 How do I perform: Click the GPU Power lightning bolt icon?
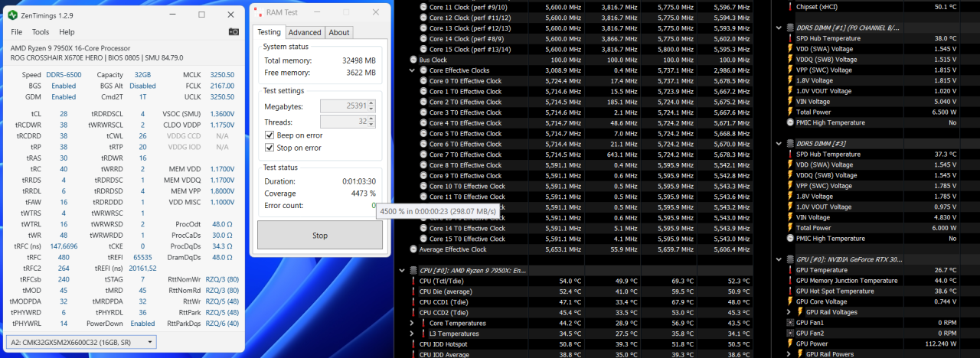(x=790, y=343)
